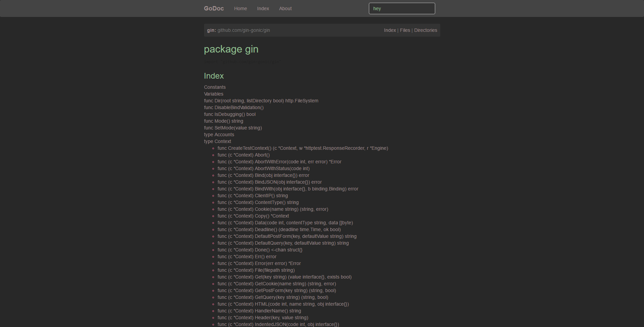Open the Context BindJSON method documentation
Image resolution: width=644 pixels, height=327 pixels.
269,182
